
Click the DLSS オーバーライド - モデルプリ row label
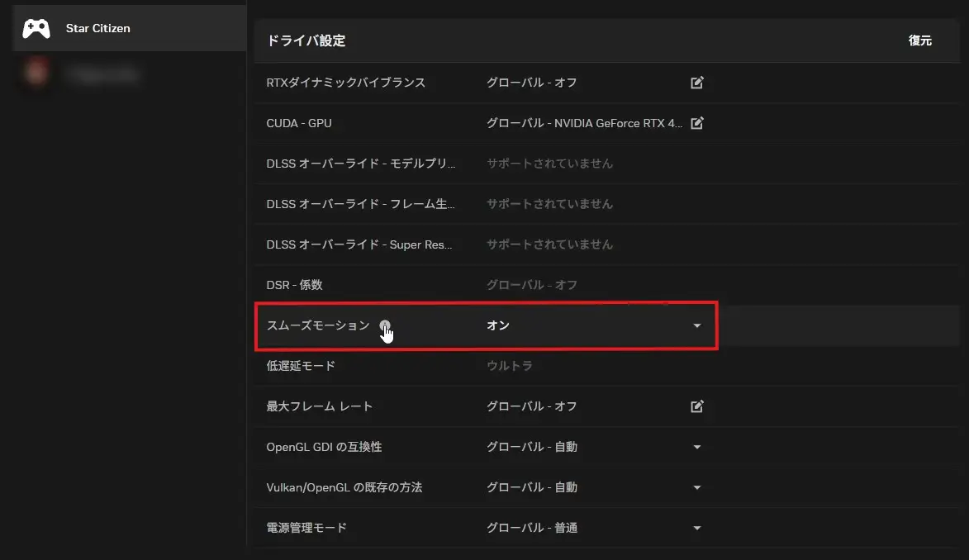pyautogui.click(x=361, y=164)
